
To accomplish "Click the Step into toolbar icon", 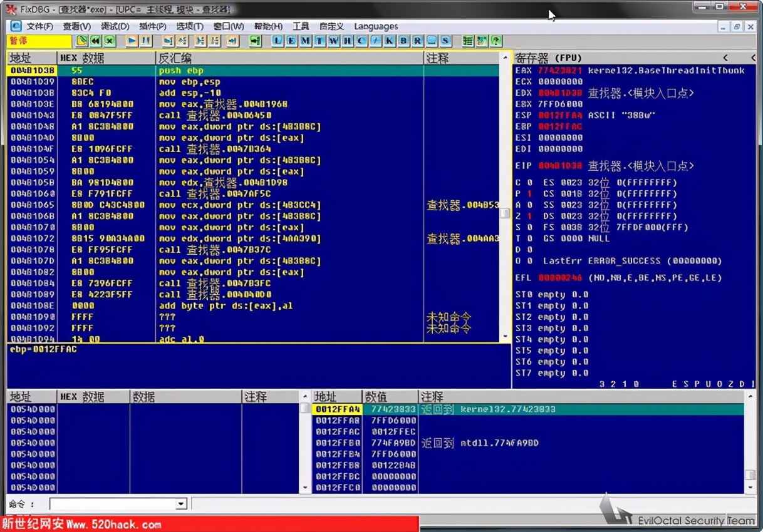I will [167, 41].
